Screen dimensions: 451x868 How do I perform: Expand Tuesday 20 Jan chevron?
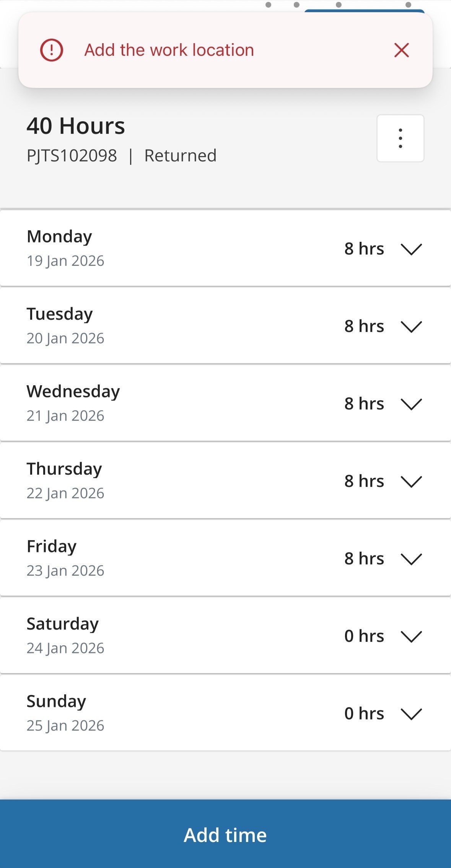pyautogui.click(x=411, y=327)
